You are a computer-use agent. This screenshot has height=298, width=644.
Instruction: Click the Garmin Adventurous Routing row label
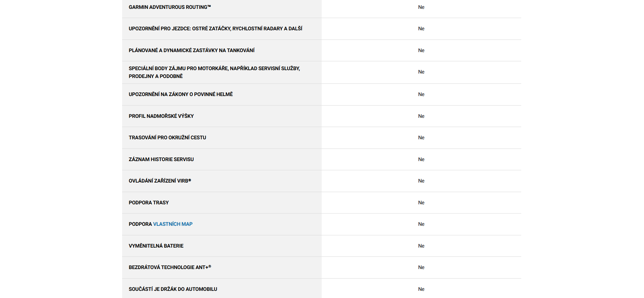click(170, 7)
